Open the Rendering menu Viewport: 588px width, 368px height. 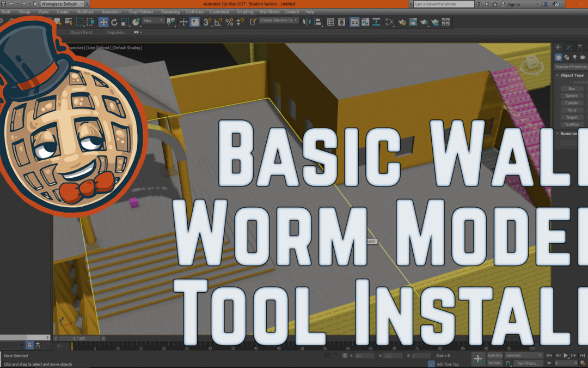pyautogui.click(x=170, y=11)
